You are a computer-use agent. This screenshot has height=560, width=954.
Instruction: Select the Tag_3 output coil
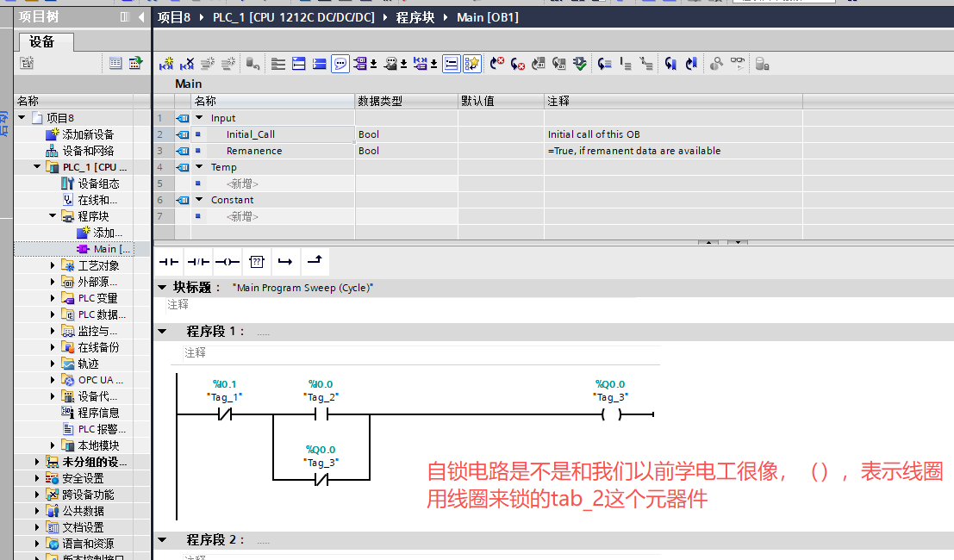pyautogui.click(x=611, y=414)
